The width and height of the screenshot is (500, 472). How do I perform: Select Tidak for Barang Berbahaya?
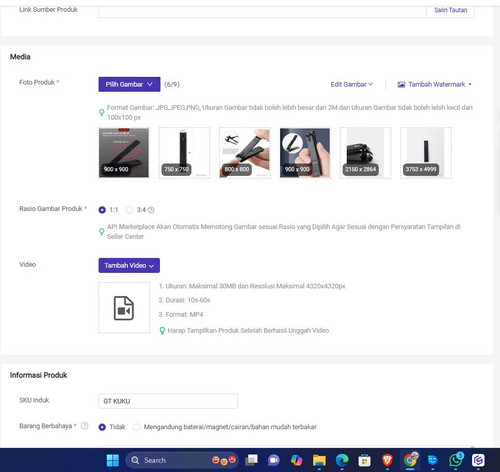tap(102, 427)
